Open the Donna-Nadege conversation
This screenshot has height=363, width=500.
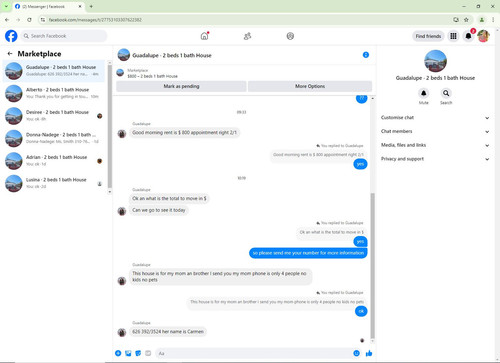54,138
